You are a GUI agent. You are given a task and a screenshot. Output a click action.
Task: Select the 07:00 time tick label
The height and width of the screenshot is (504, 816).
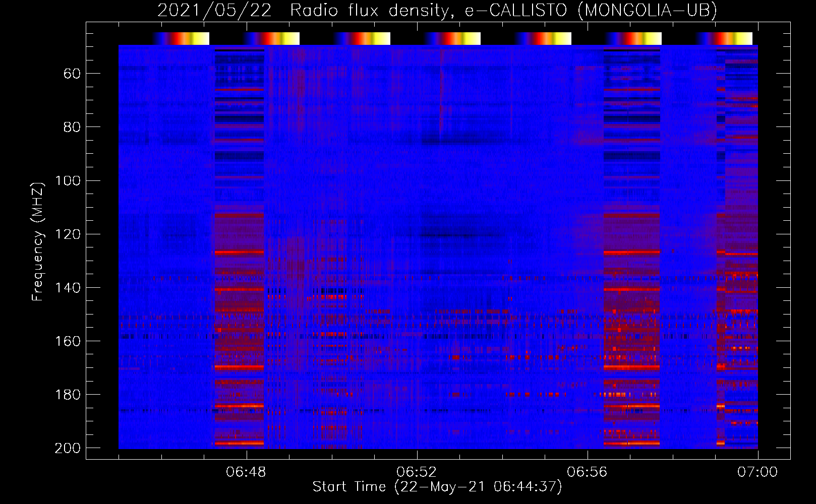coord(757,472)
